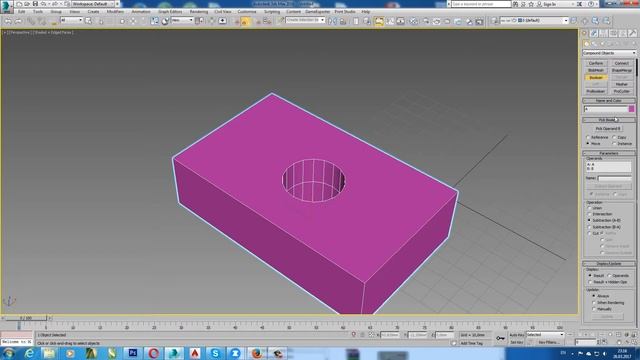Image resolution: width=640 pixels, height=360 pixels.
Task: Click the Save File icon in the quick access bar
Action: tap(35, 4)
